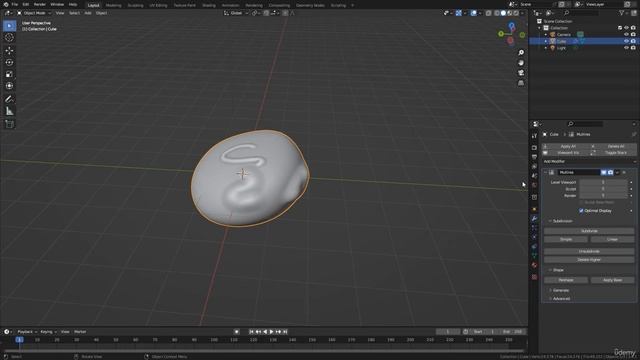
Task: Open the Object Mode dropdown
Action: tap(34, 13)
